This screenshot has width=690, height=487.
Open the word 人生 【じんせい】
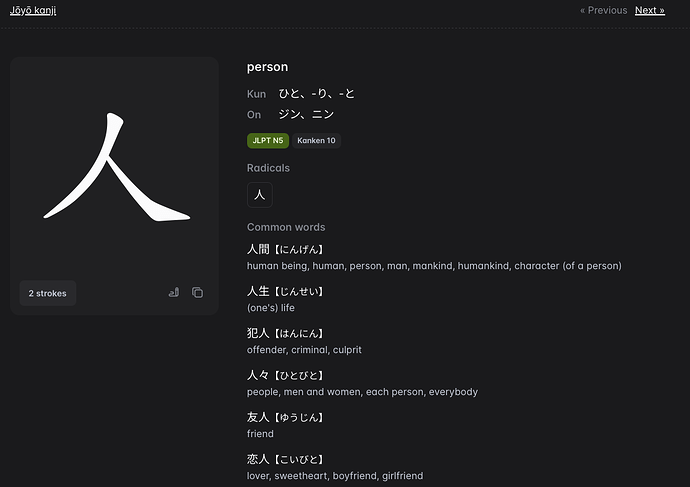(x=286, y=291)
